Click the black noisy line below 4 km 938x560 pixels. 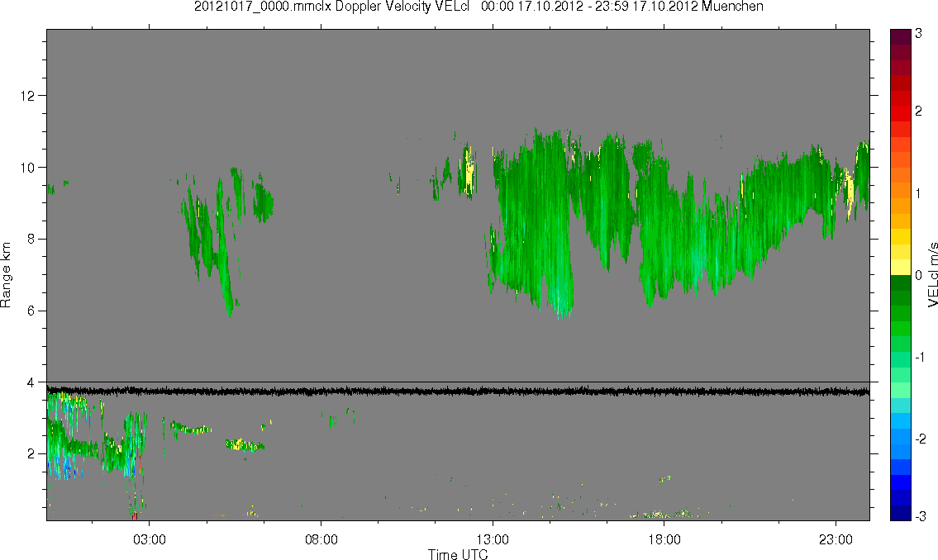(458, 392)
